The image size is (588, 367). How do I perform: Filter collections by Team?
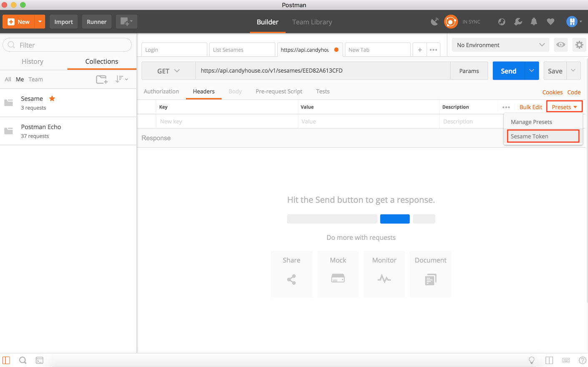pyautogui.click(x=35, y=79)
